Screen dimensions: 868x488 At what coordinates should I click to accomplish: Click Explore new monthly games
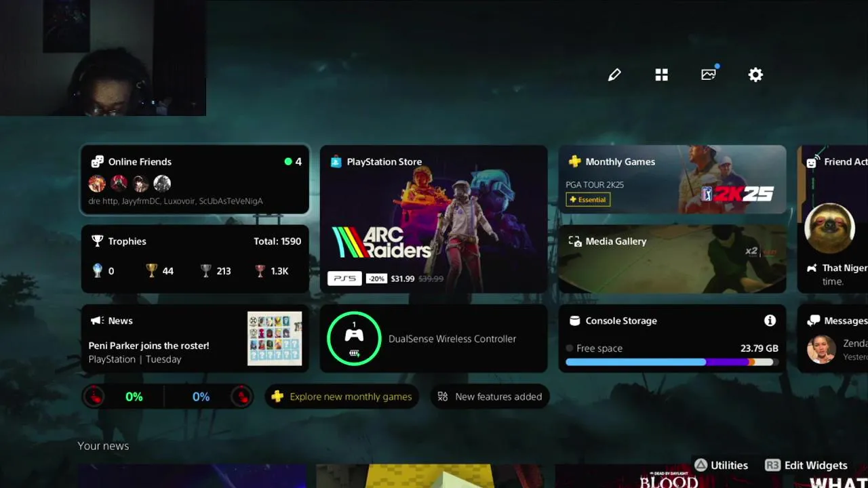pyautogui.click(x=342, y=396)
